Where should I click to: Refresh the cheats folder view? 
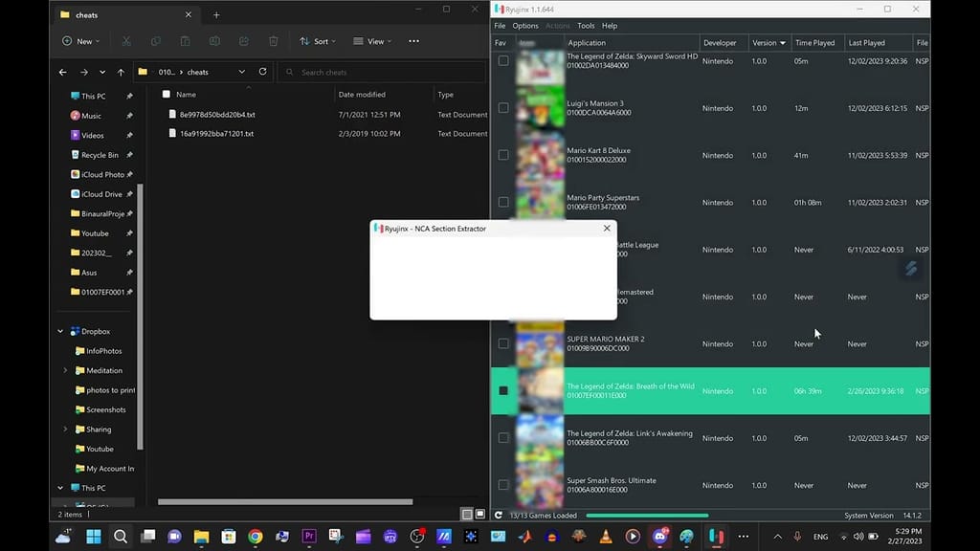click(x=262, y=72)
